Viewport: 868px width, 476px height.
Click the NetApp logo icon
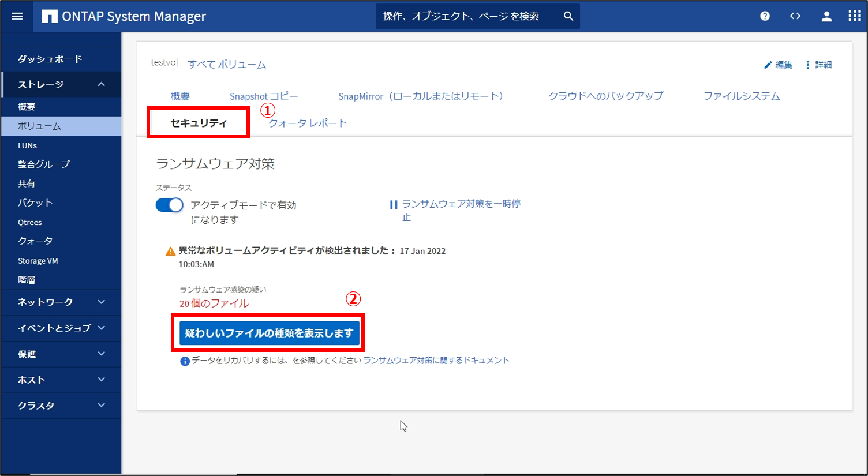coord(50,16)
